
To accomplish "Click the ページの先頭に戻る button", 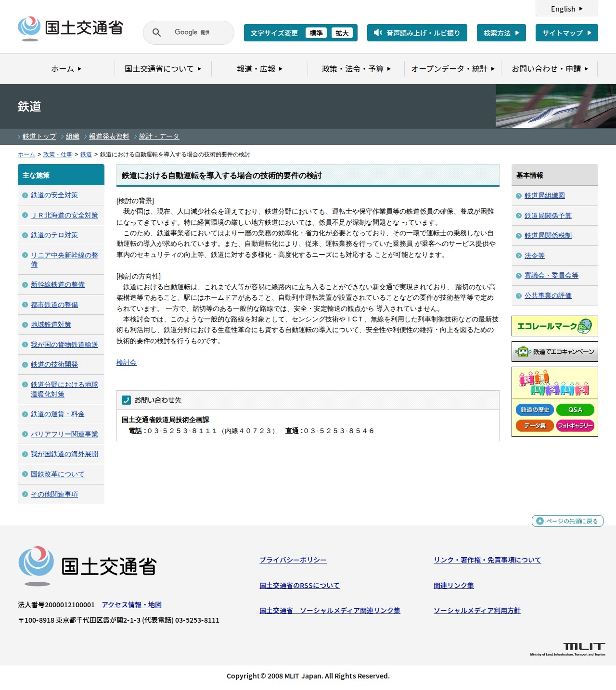I will [567, 521].
